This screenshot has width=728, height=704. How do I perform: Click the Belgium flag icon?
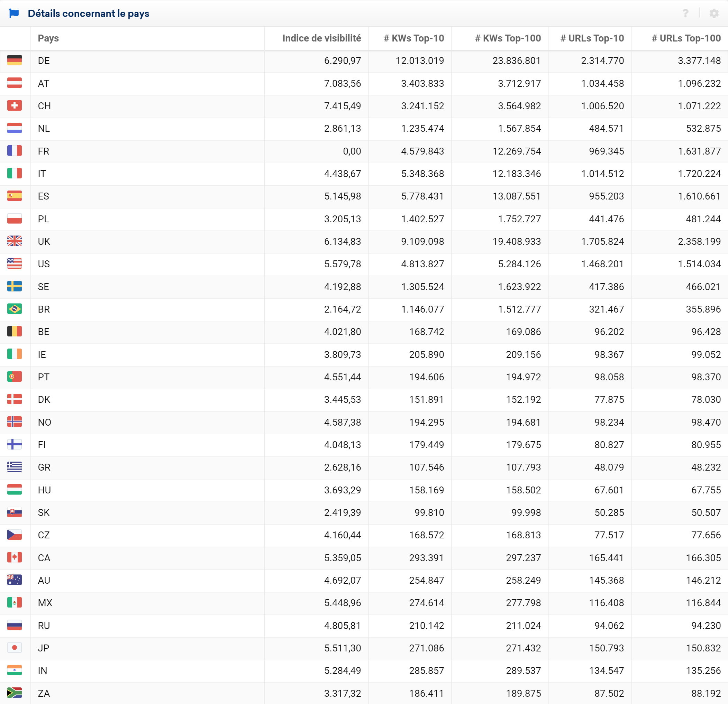pyautogui.click(x=15, y=331)
